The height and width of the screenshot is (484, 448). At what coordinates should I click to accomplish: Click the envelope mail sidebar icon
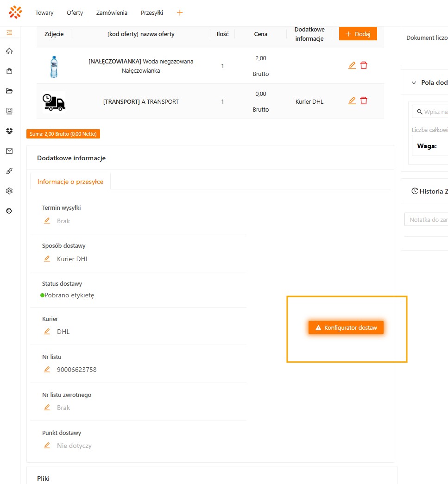pyautogui.click(x=9, y=151)
